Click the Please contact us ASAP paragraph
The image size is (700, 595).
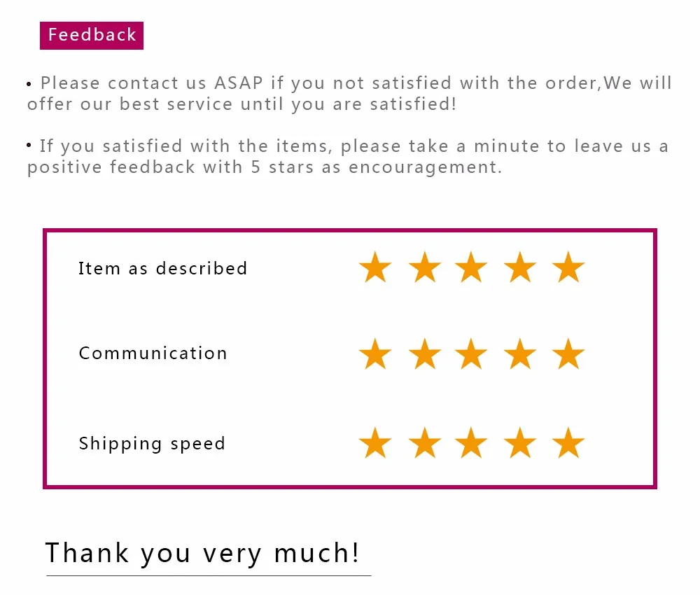(x=349, y=93)
